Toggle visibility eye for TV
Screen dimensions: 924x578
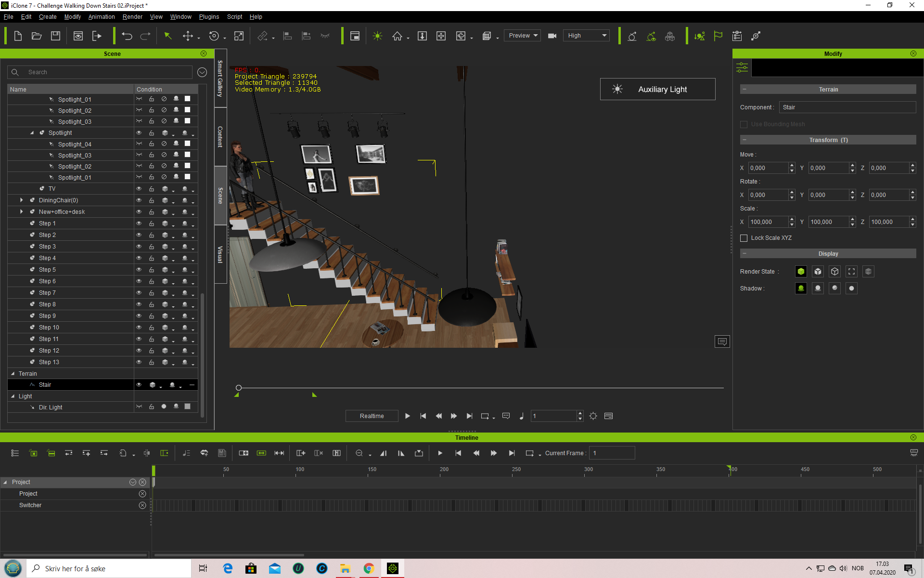coord(139,189)
